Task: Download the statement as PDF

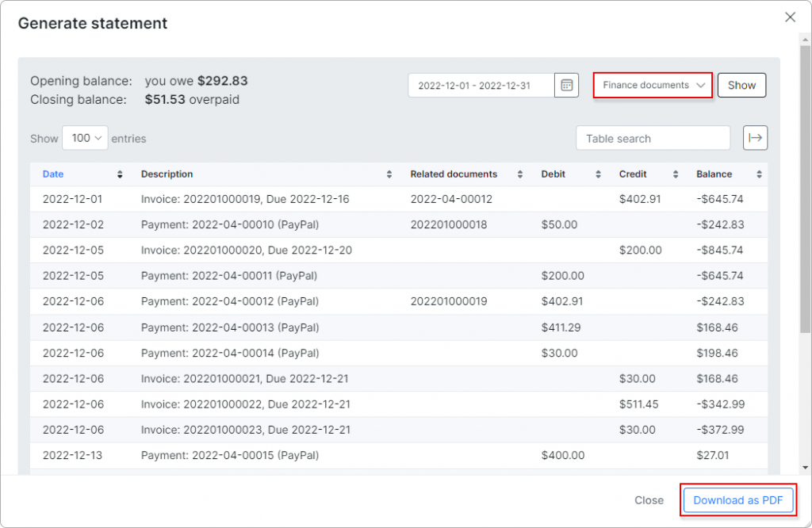Action: pos(737,500)
